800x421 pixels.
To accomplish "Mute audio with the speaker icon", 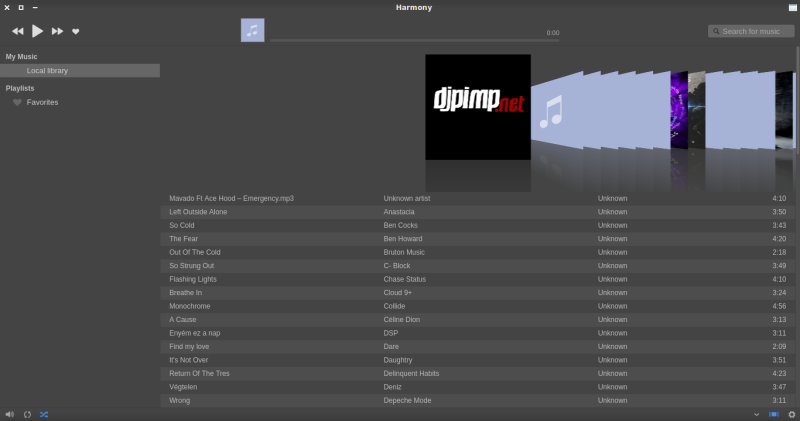I will 10,414.
